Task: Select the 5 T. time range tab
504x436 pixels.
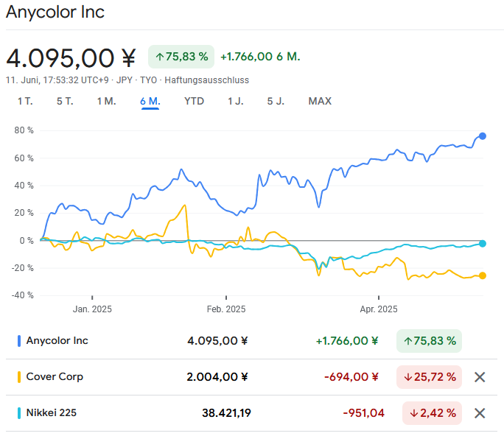Action: coord(65,101)
